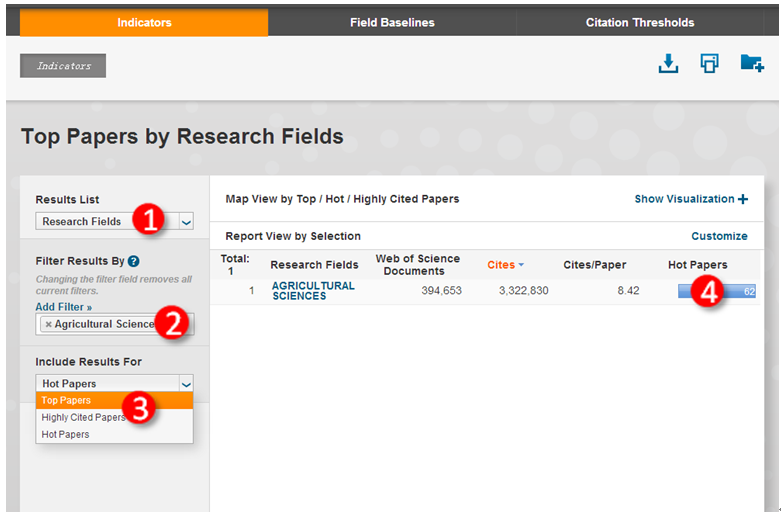Click the gray Indicators button
The height and width of the screenshot is (512, 781).
coord(63,66)
